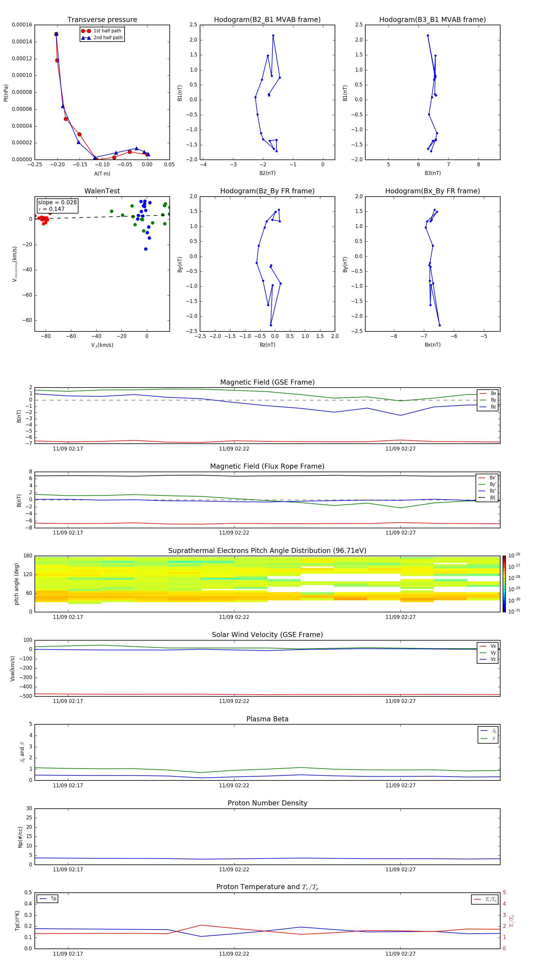Select the β entry in Plasma Beta legend
The width and height of the screenshot is (535, 980).
click(x=488, y=739)
